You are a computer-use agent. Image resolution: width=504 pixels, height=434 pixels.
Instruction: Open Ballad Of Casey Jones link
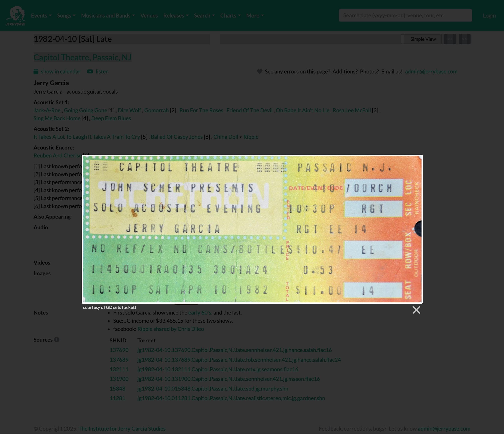[x=176, y=137]
